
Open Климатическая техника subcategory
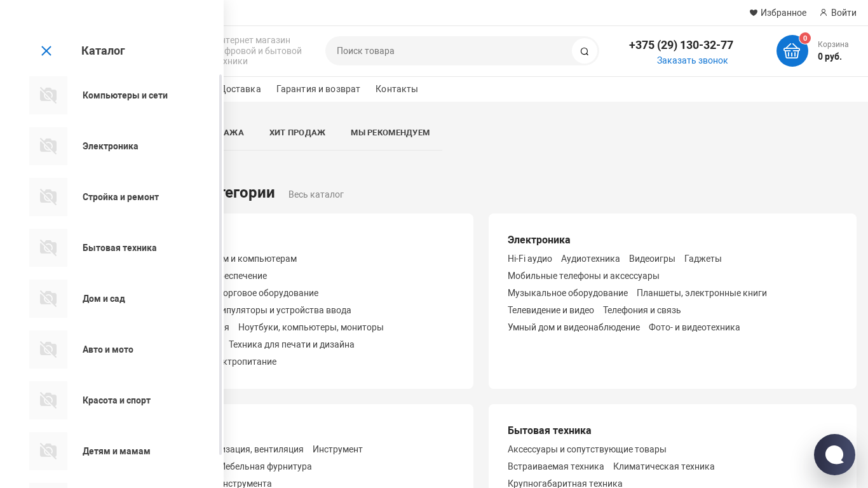(x=664, y=466)
